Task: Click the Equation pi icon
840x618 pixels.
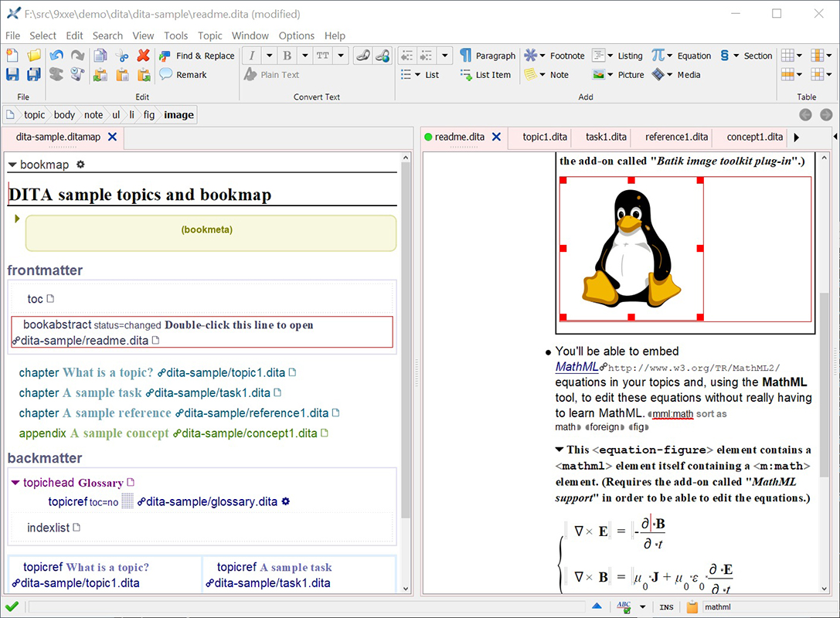Action: 658,56
